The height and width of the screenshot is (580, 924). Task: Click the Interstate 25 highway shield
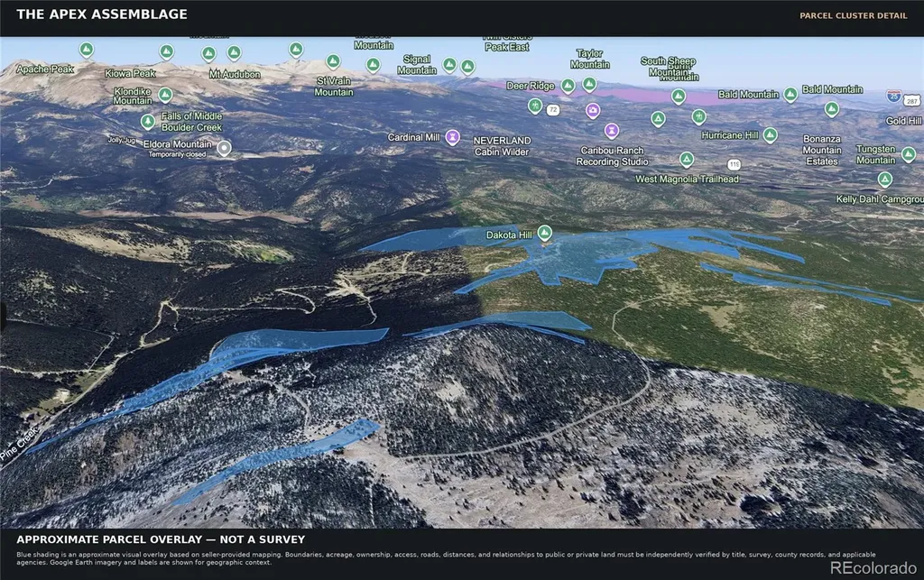[894, 95]
